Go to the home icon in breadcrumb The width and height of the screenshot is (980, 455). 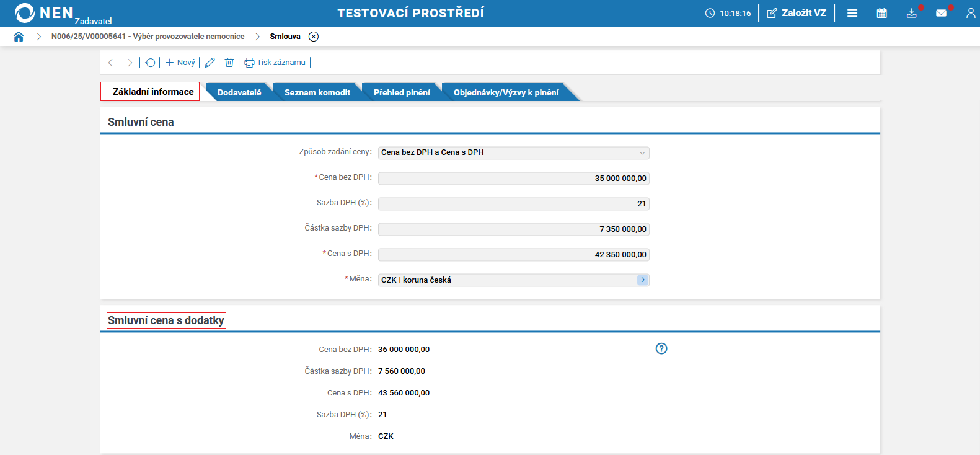tap(19, 37)
